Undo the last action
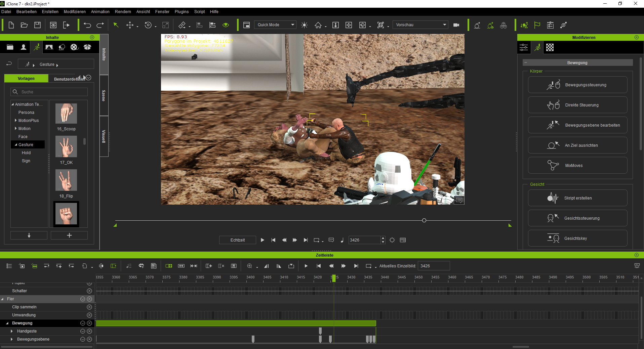 coord(87,25)
